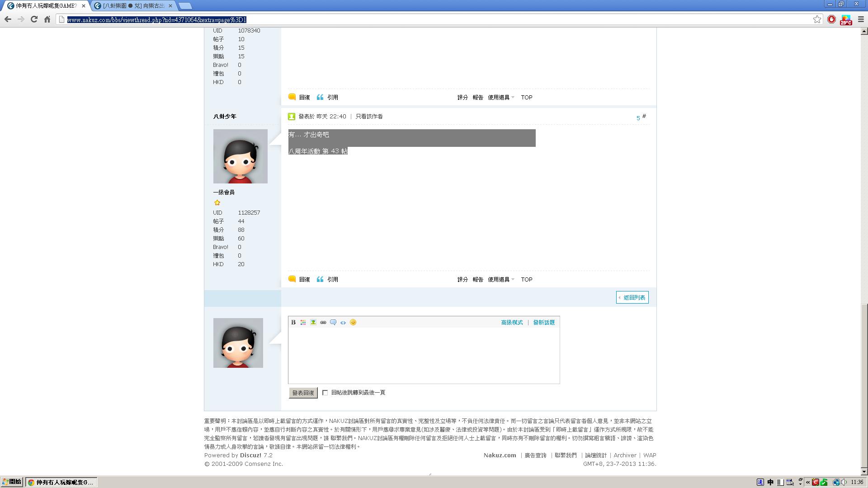
Task: Open 高級模式 advanced editor link
Action: pos(512,323)
